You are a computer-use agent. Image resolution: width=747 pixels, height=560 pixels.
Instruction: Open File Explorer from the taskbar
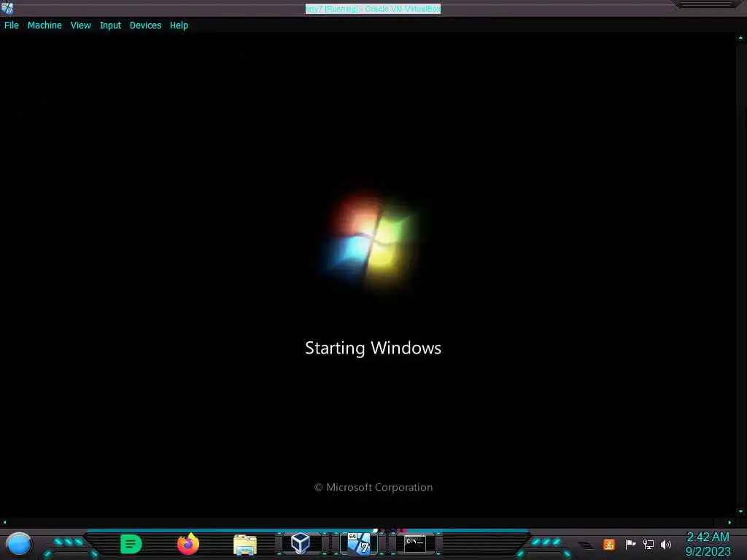[245, 545]
